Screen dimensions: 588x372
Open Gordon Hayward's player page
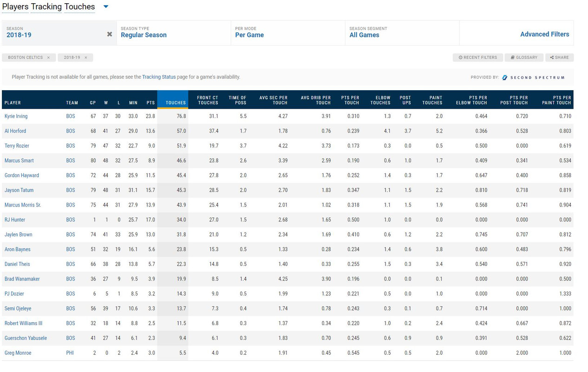22,175
